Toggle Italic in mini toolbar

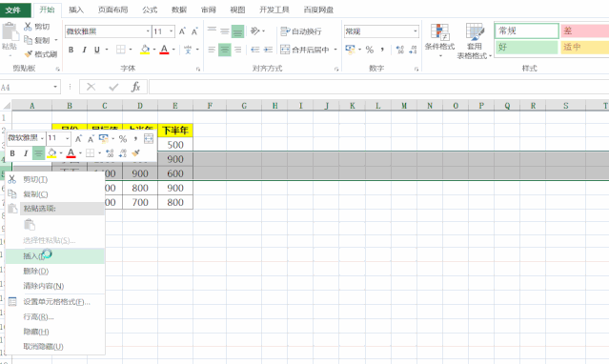pos(26,153)
